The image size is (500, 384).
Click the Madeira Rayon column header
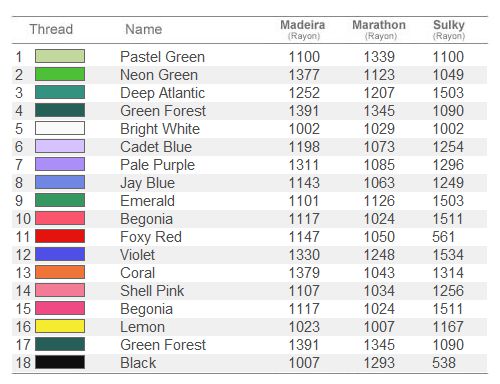[303, 30]
